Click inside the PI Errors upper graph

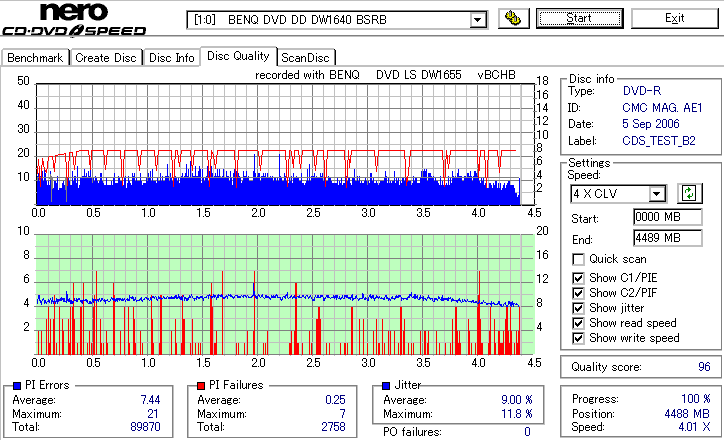(x=285, y=145)
